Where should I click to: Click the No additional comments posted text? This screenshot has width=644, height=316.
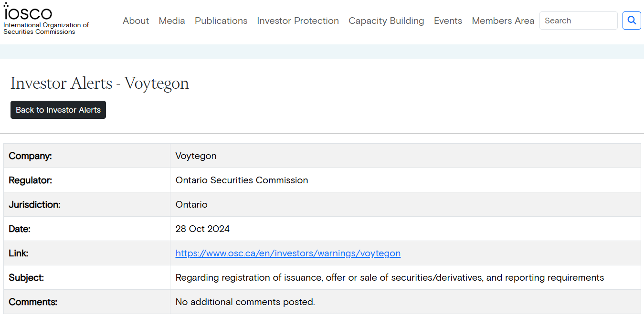point(245,302)
